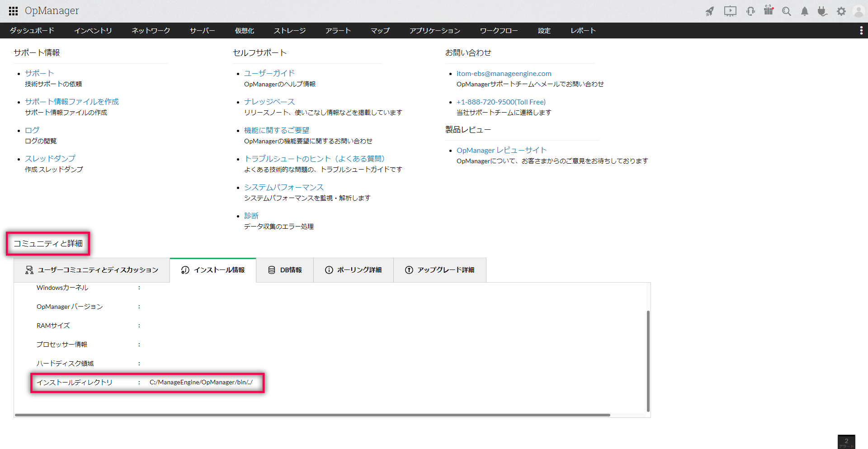Open the 機能に関するご要望 link

277,130
